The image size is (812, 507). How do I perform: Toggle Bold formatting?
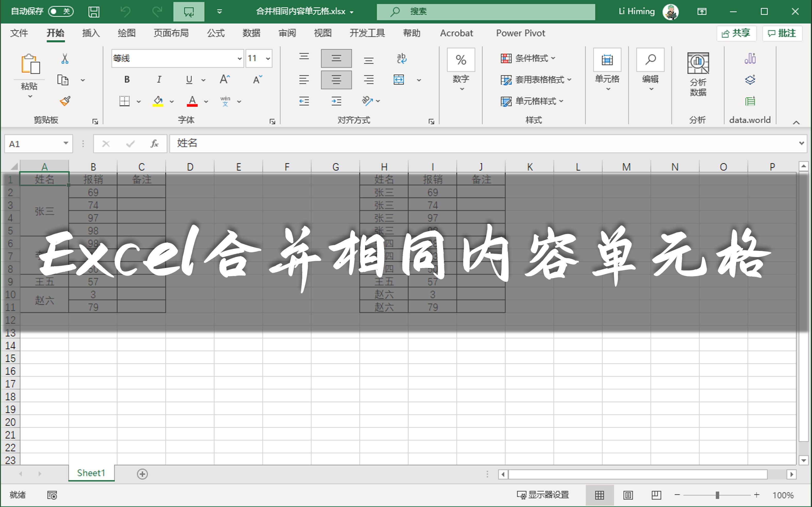coord(127,80)
